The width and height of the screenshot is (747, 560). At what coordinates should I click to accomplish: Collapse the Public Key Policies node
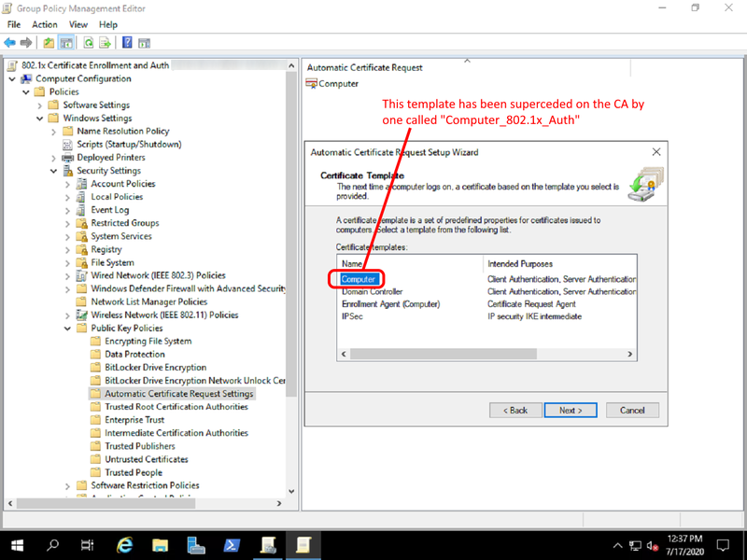pyautogui.click(x=67, y=329)
